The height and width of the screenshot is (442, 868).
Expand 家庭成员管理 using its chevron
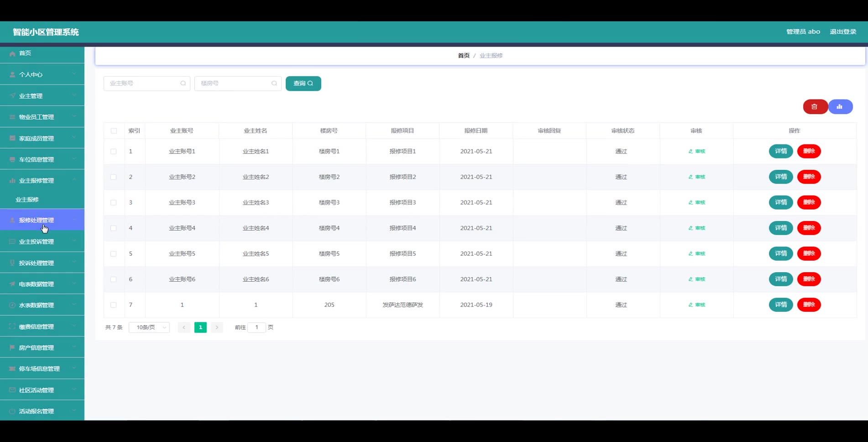tap(74, 138)
